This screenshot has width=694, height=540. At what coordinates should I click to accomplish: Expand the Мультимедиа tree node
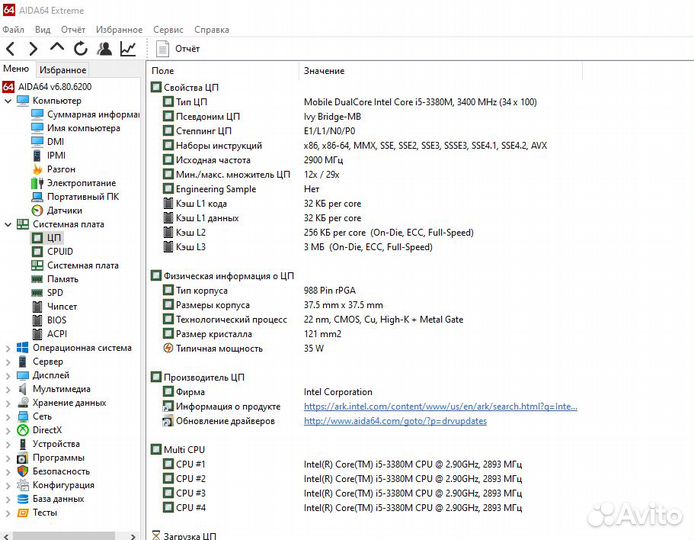(8, 389)
